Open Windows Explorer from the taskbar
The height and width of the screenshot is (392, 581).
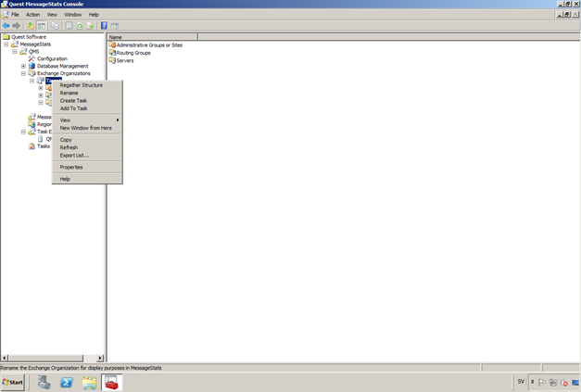click(89, 383)
